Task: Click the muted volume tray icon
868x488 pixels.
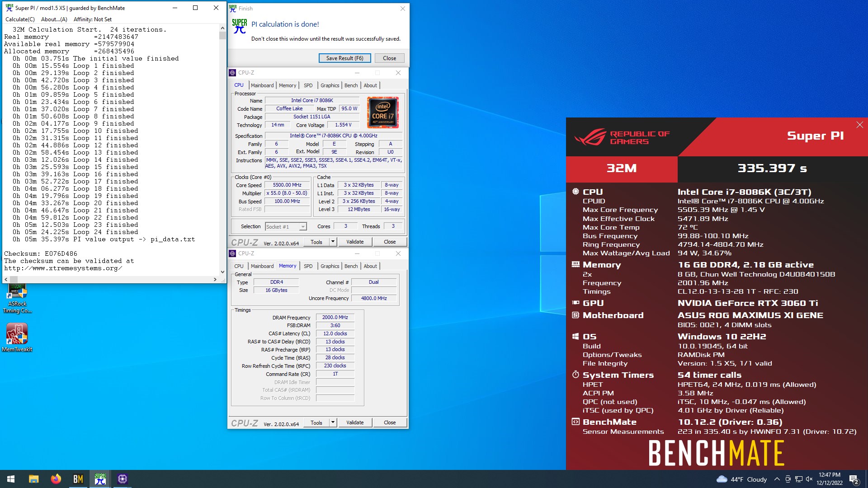Action: coord(809,479)
